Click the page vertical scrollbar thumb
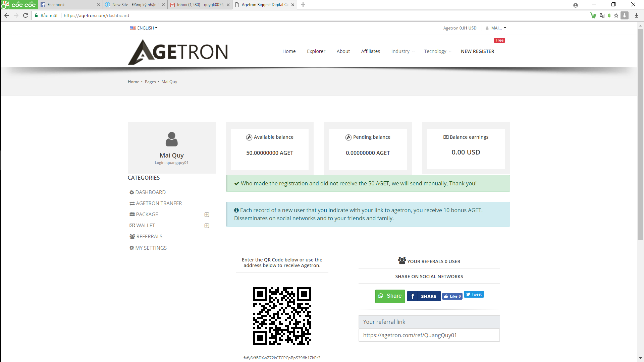This screenshot has width=644, height=362. click(640, 134)
